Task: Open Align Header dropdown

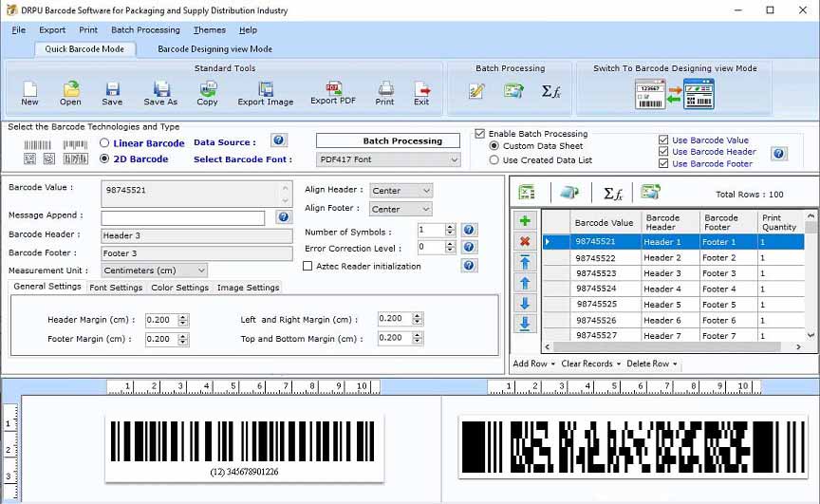Action: (401, 191)
